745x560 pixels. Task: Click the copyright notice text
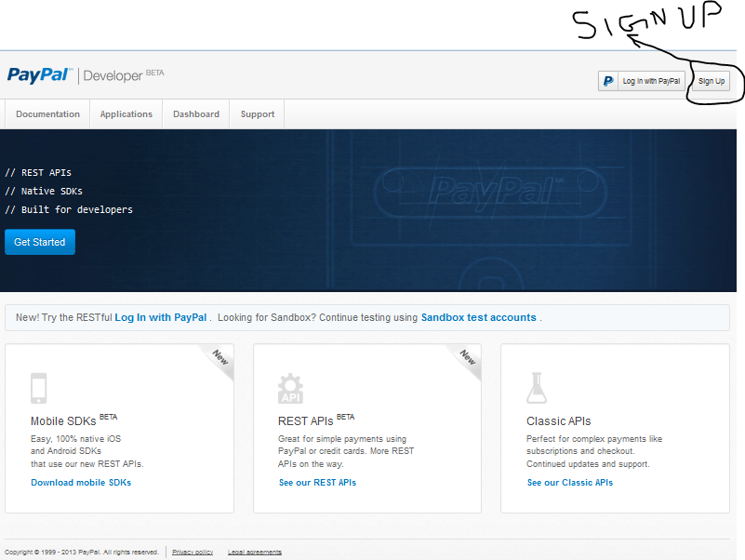pyautogui.click(x=82, y=552)
